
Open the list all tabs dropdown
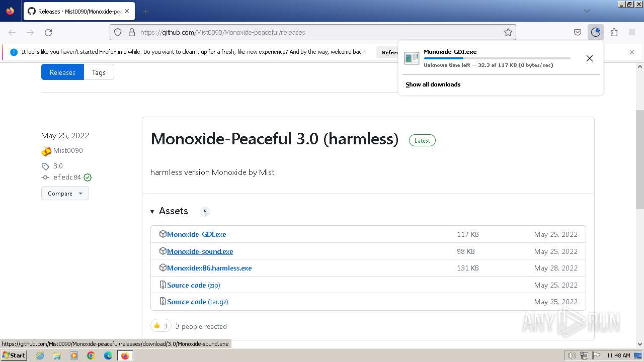(x=587, y=11)
